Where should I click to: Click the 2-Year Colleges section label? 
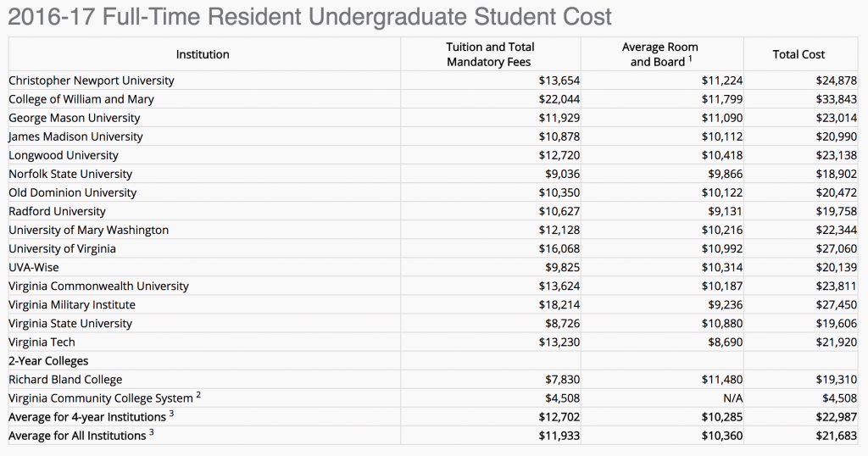(48, 361)
